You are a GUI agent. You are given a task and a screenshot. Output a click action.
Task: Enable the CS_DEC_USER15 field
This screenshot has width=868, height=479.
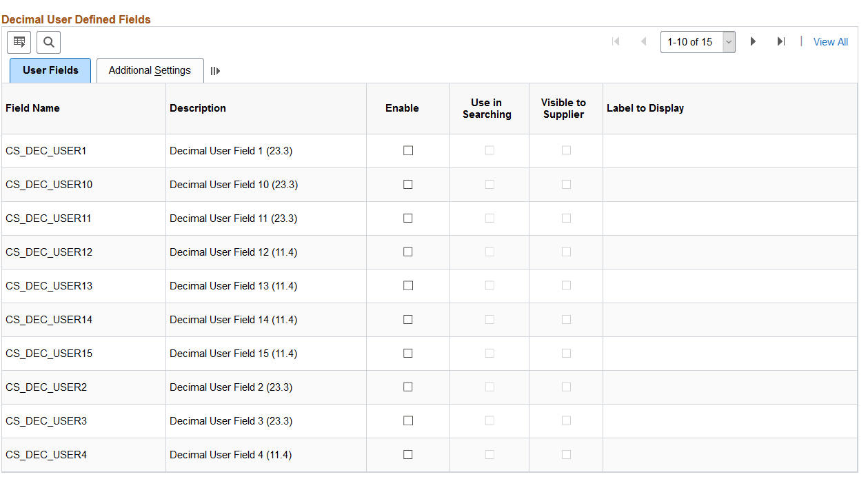pyautogui.click(x=407, y=353)
